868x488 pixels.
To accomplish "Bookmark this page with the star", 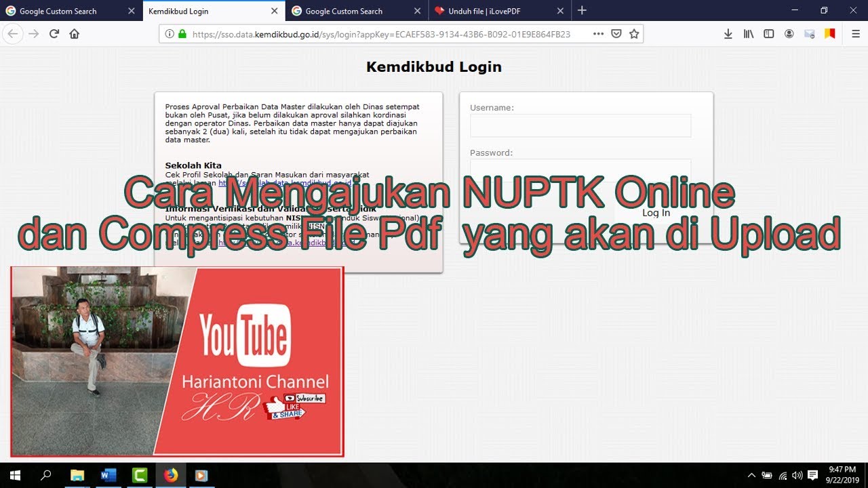I will coord(634,34).
